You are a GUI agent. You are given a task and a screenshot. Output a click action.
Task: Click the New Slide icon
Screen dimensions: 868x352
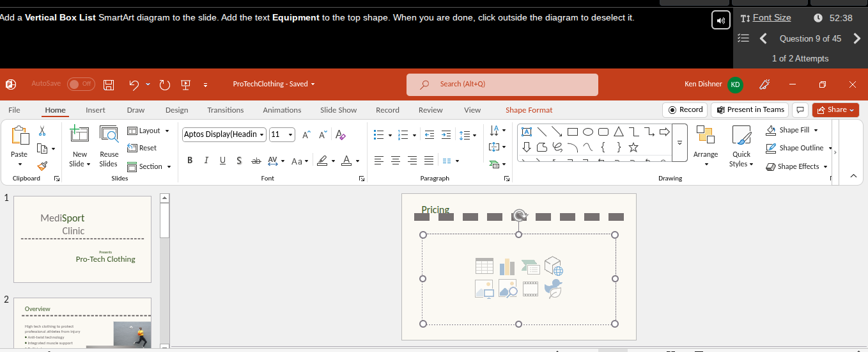click(79, 134)
